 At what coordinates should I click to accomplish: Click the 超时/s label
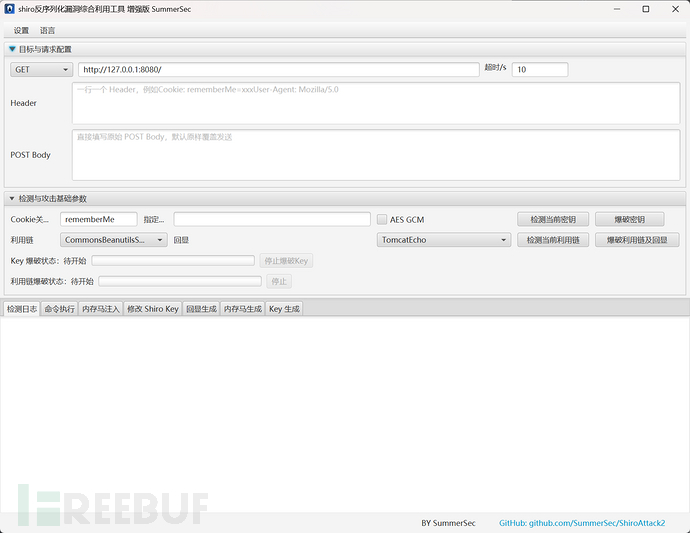point(495,67)
